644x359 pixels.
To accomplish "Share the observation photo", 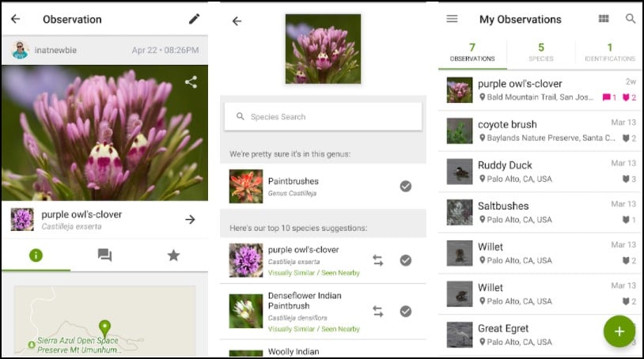I will (x=191, y=82).
